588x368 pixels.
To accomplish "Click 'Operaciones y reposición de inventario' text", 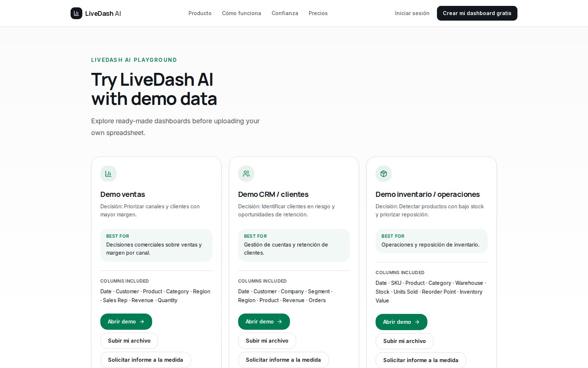I will 430,245.
